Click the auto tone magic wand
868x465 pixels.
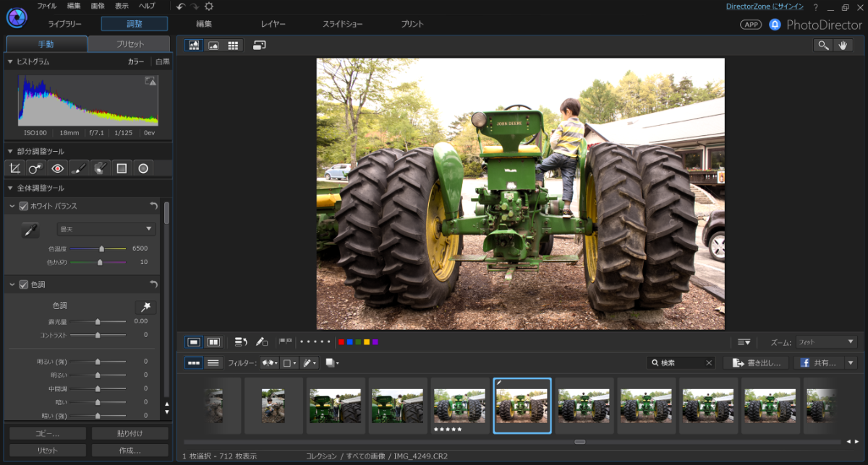coord(145,307)
